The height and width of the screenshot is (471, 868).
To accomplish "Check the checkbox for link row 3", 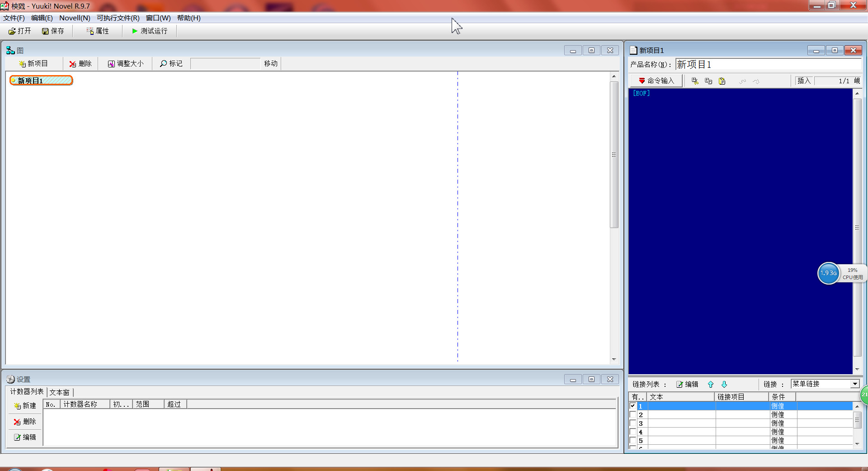I will point(633,423).
